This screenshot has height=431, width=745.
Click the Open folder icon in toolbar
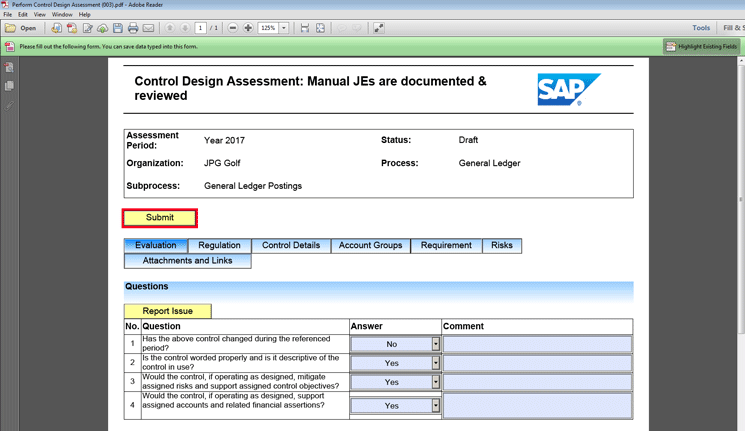(x=10, y=28)
